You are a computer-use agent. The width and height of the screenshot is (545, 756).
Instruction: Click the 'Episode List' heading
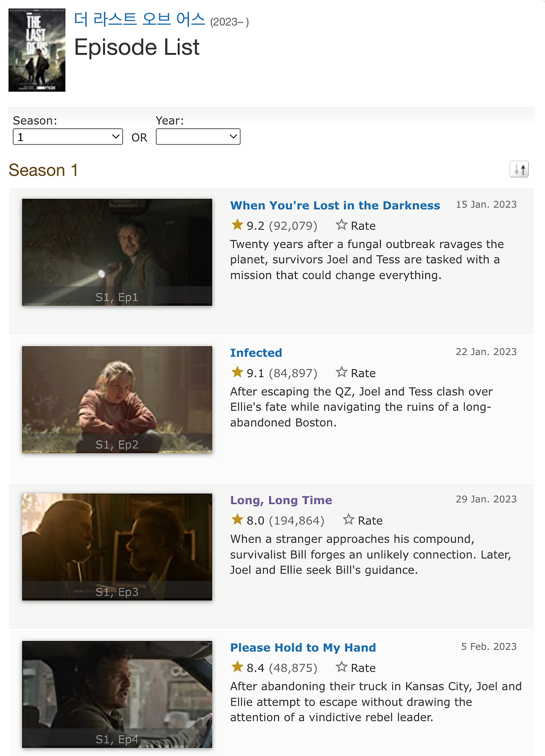click(137, 47)
